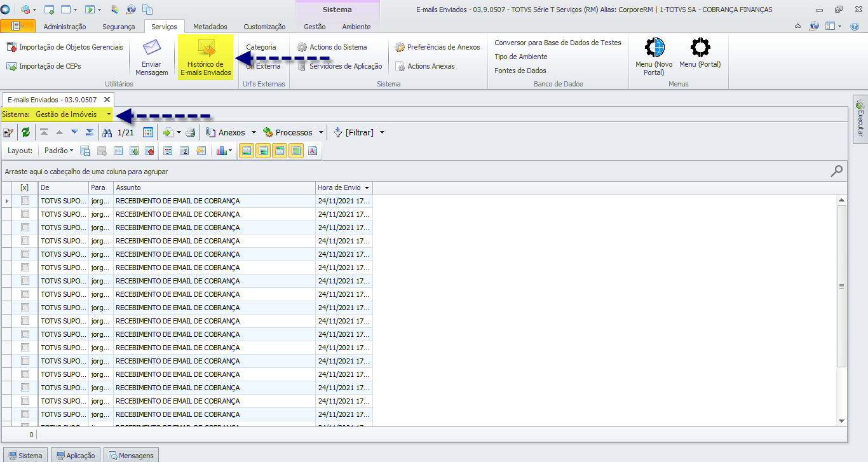The image size is (868, 462).
Task: Collapse the ribbon with the chevron
Action: coord(797,26)
